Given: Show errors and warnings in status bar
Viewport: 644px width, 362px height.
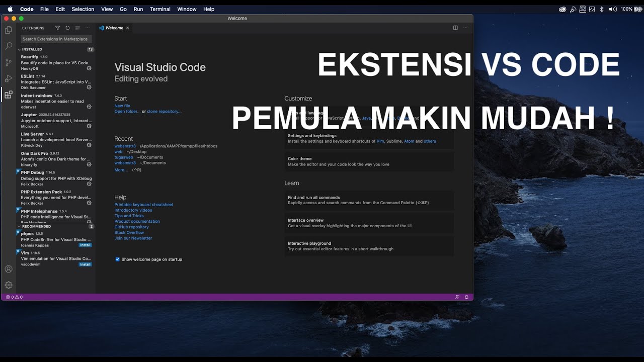Looking at the screenshot, I should 14,297.
